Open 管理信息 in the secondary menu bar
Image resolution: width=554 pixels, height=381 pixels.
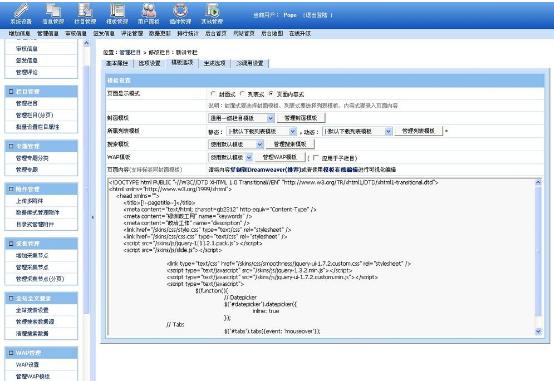coord(48,34)
